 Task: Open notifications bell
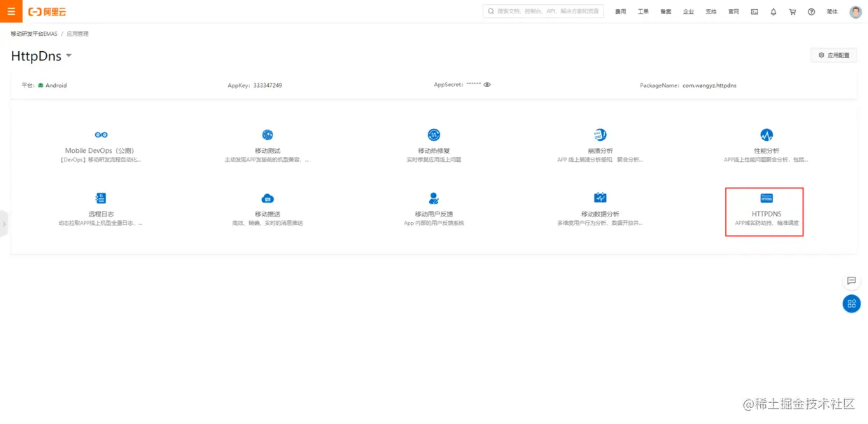[773, 12]
